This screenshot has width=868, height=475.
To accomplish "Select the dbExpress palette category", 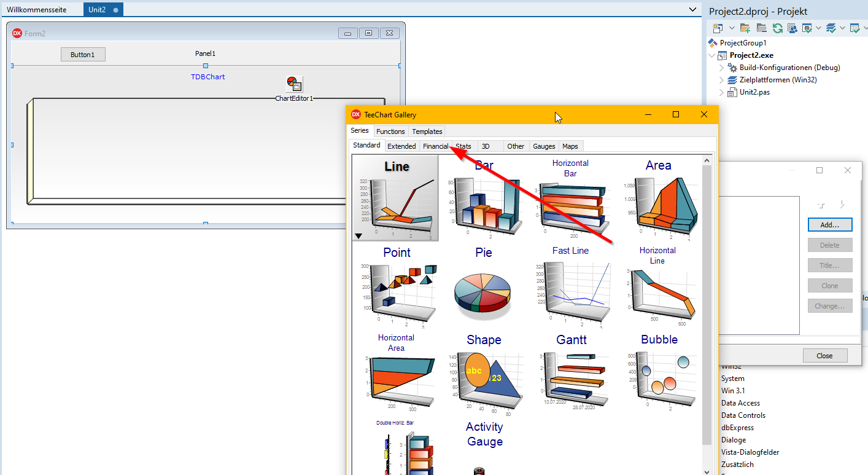I will pos(737,428).
